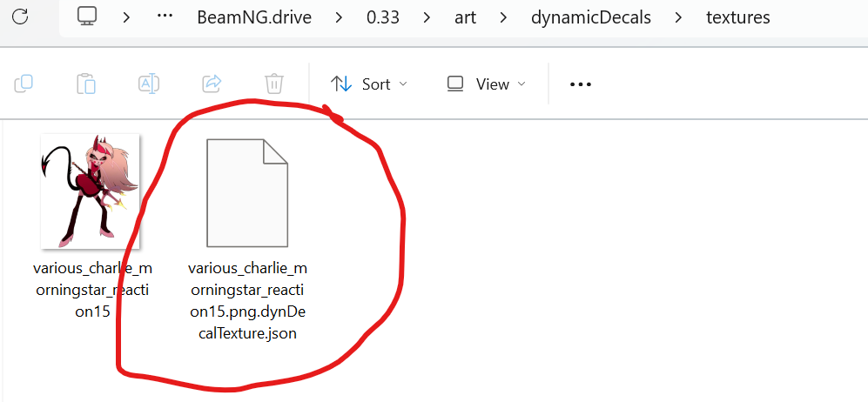Go to the BeamNG.drive breadcrumb folder

pos(254,17)
